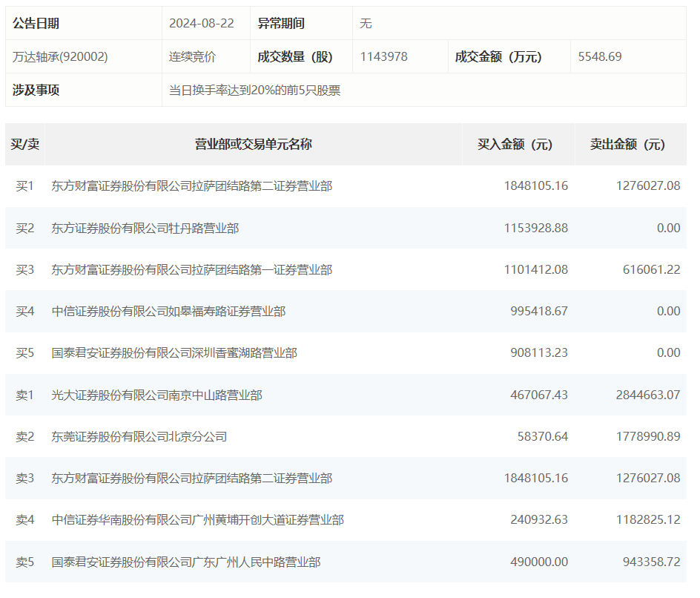This screenshot has width=700, height=598.
Task: Click sell amount 943358.72
Action: (651, 562)
